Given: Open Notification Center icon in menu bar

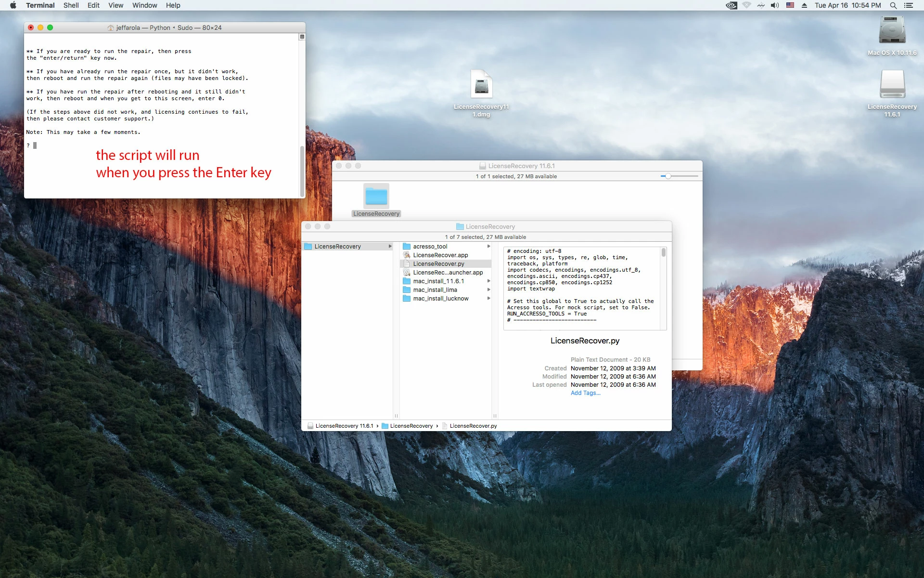Looking at the screenshot, I should (x=909, y=5).
